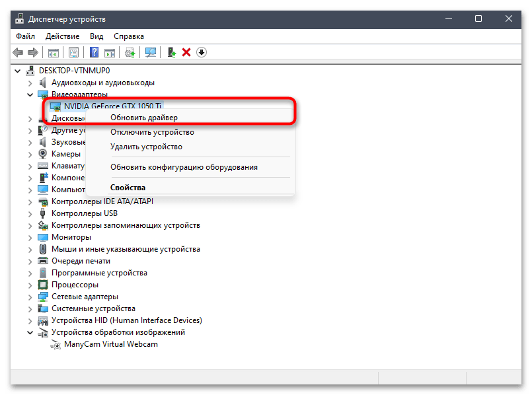Open Свойства from the context menu
532x395 pixels.
190,188
